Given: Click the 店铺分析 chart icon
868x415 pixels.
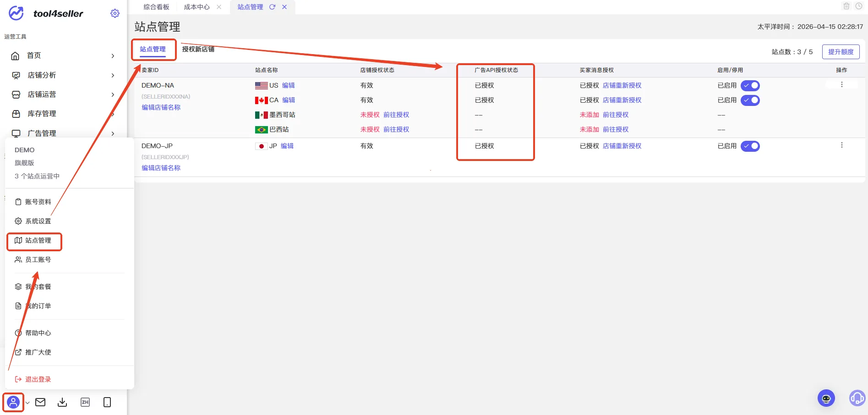Looking at the screenshot, I should pos(16,75).
